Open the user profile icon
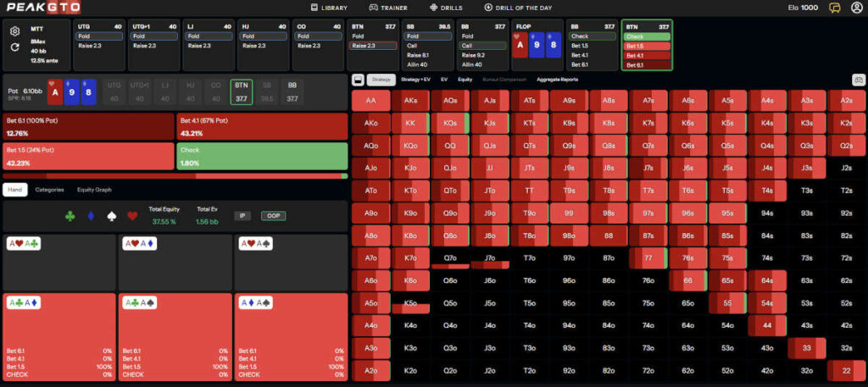Viewport: 868px width, 387px height. [857, 8]
